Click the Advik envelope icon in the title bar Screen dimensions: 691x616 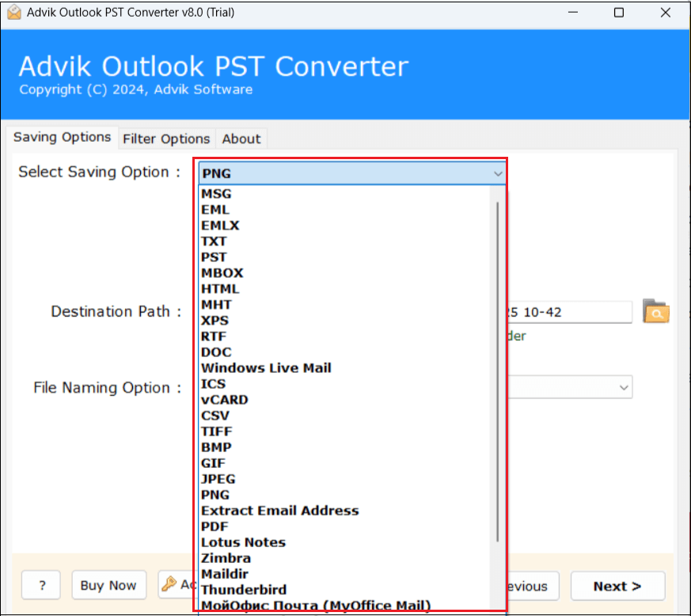point(14,13)
